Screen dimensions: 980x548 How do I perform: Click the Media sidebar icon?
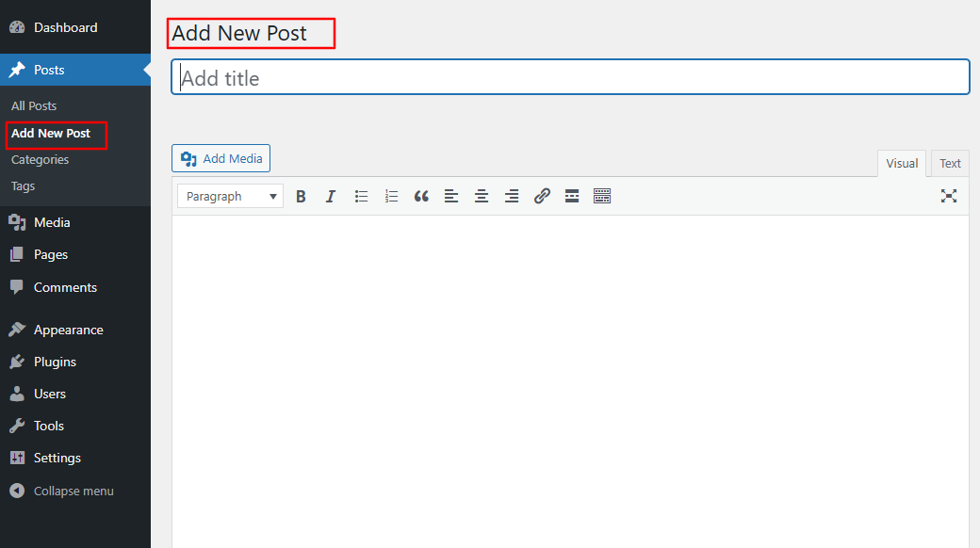pos(17,222)
